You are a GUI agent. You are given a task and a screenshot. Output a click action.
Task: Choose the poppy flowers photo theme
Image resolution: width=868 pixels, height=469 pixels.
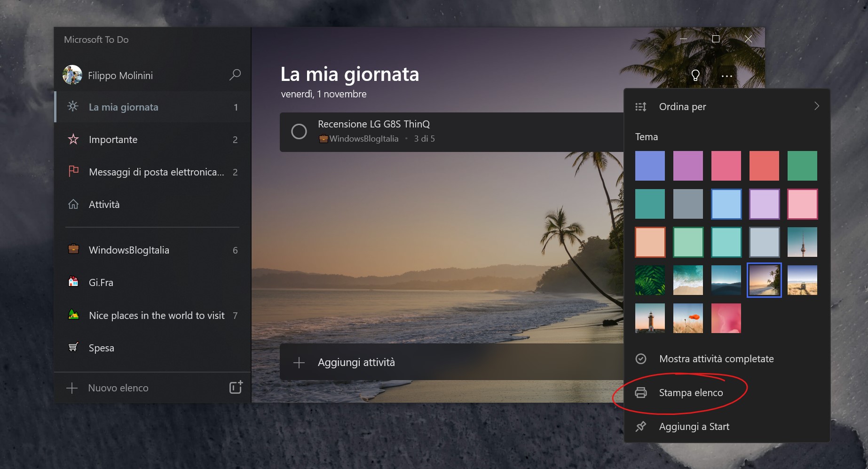(688, 318)
